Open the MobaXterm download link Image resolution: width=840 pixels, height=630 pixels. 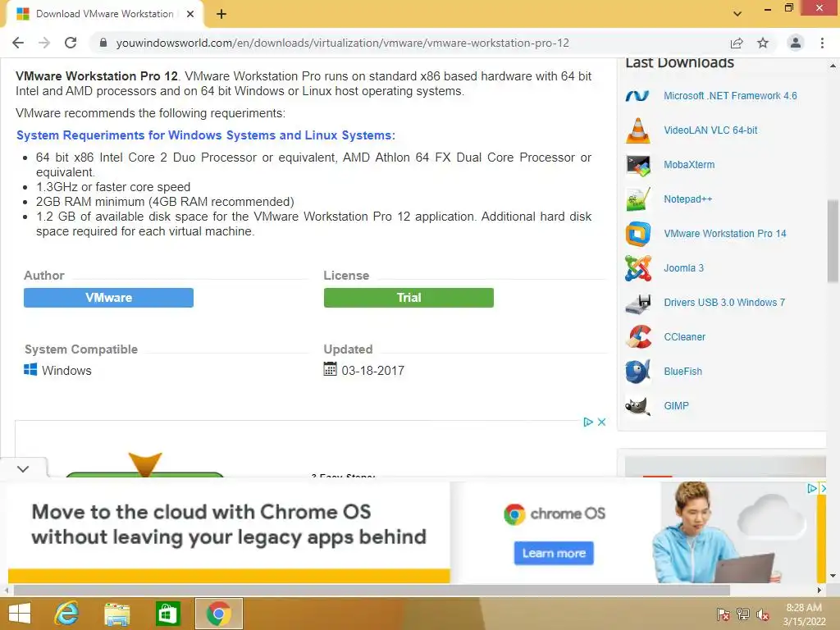pos(689,165)
